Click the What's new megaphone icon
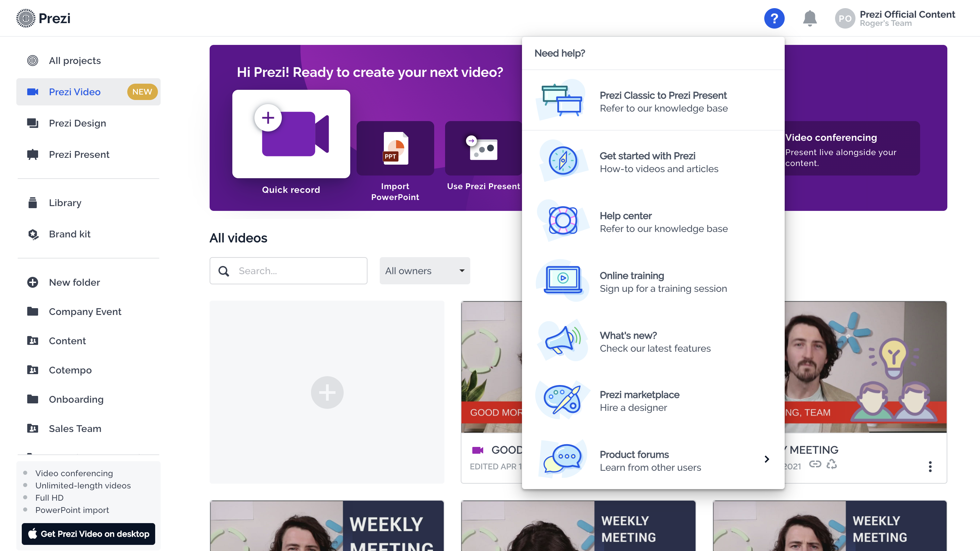 point(563,340)
